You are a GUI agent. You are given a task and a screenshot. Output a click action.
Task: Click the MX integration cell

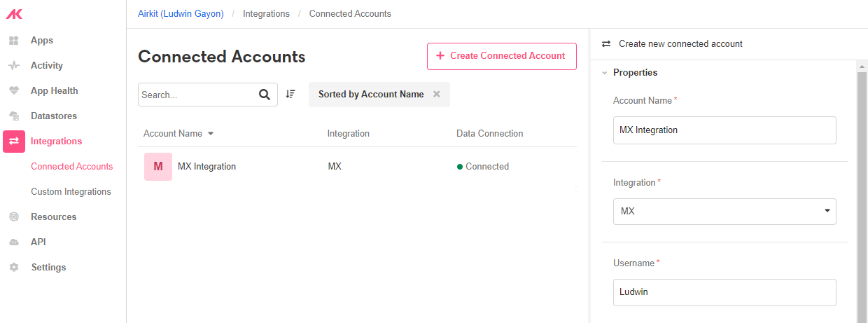click(x=335, y=167)
